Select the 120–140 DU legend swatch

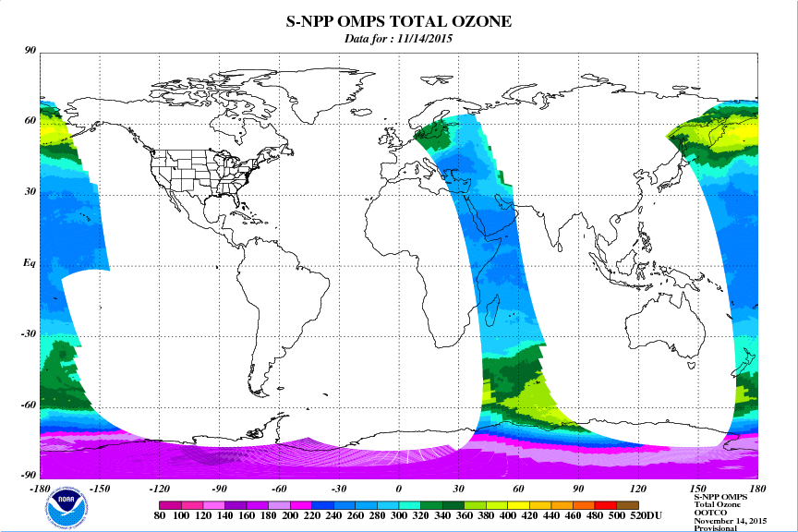click(x=213, y=505)
